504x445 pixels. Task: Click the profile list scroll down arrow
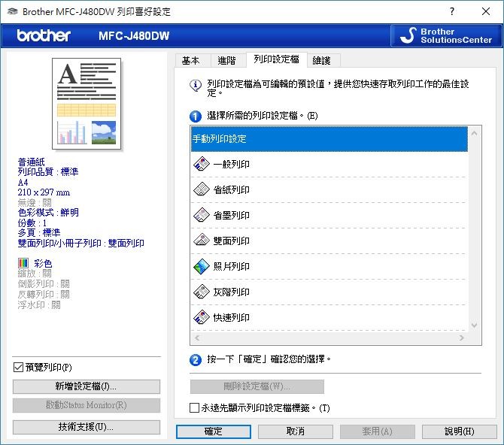point(475,325)
